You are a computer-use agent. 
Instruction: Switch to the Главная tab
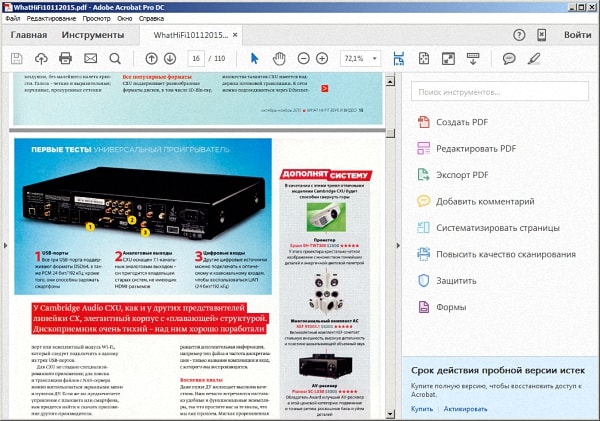(x=29, y=35)
